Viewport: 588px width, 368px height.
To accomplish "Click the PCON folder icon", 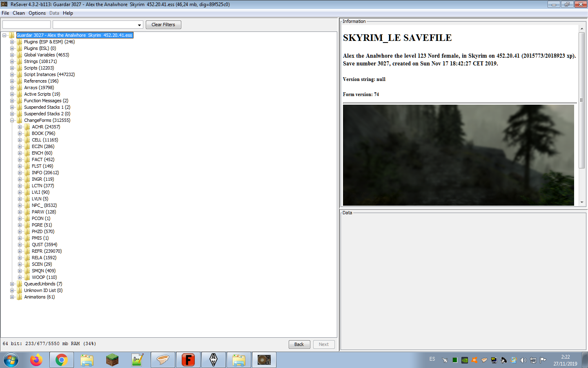I will tap(27, 218).
